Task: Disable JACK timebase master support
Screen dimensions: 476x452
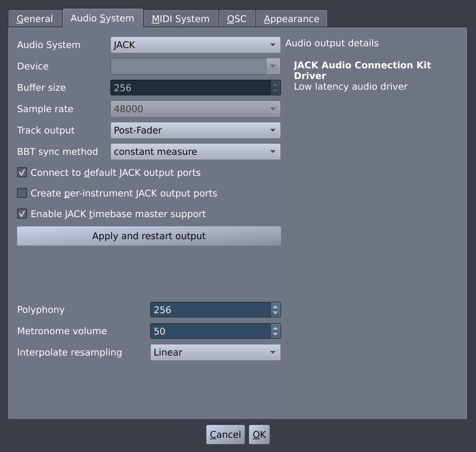Action: click(x=22, y=214)
